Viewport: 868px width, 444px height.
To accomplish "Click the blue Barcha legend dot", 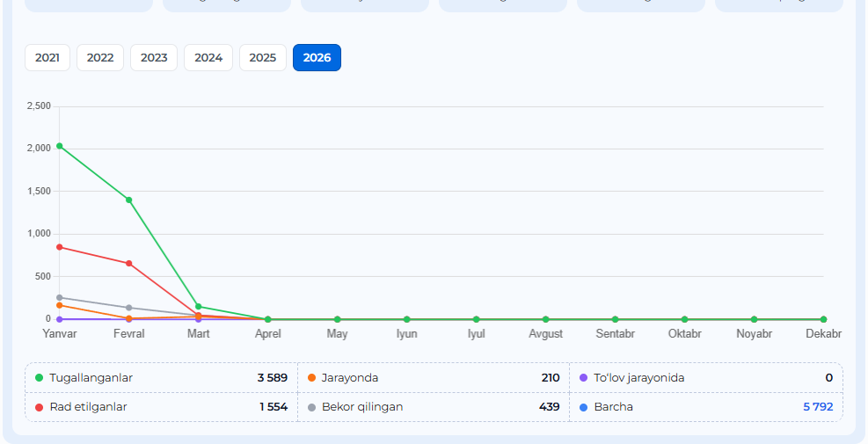I will click(584, 407).
